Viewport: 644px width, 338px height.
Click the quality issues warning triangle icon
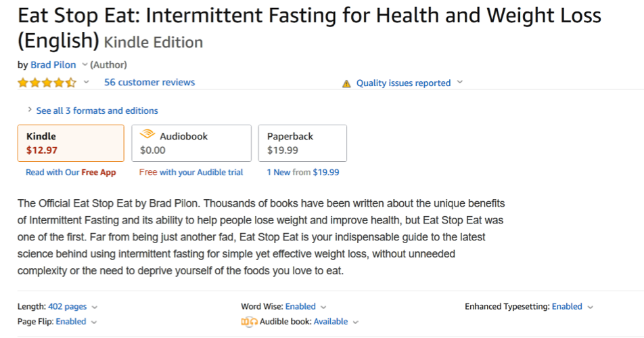[346, 83]
